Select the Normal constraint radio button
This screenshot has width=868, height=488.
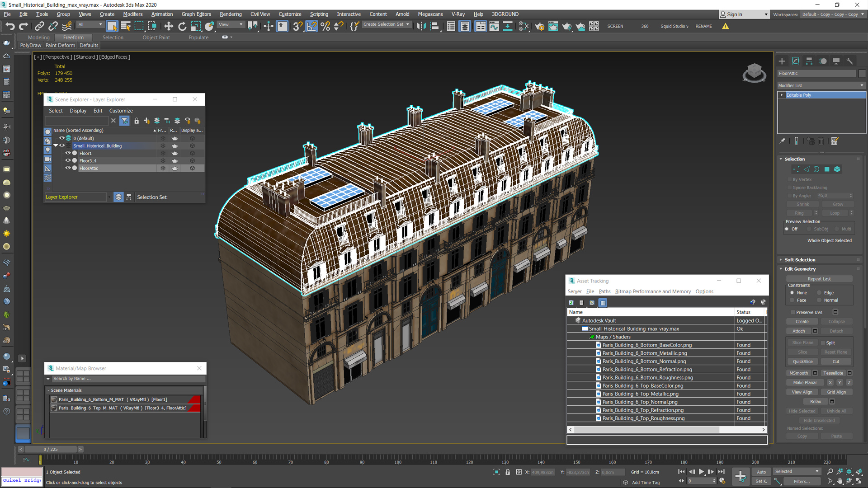point(819,300)
